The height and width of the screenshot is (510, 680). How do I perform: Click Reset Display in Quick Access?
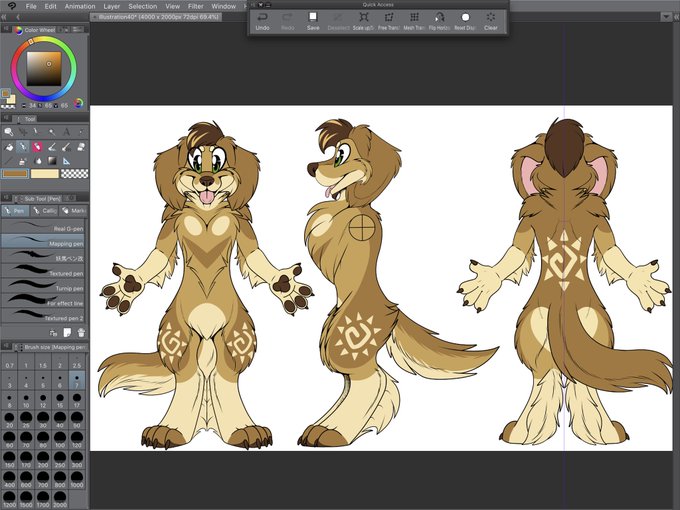click(x=465, y=21)
